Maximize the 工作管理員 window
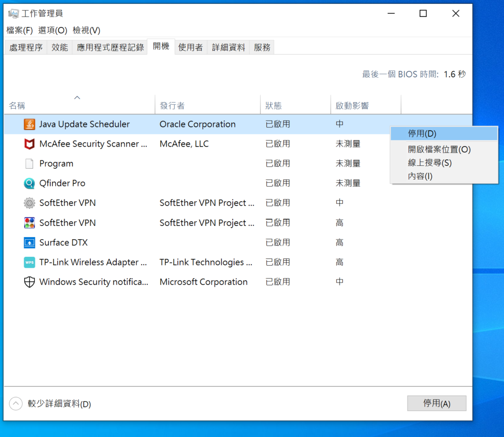The width and height of the screenshot is (504, 437). 423,13
